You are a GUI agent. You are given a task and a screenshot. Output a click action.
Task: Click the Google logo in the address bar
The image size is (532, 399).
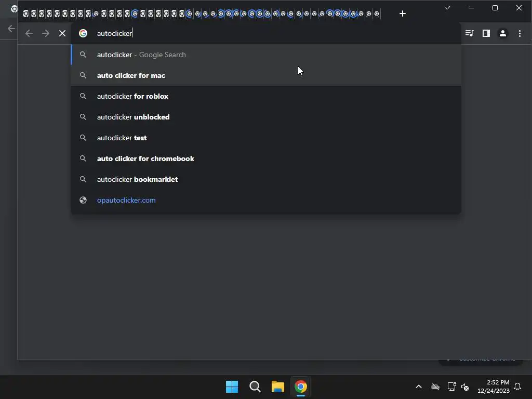pos(83,33)
